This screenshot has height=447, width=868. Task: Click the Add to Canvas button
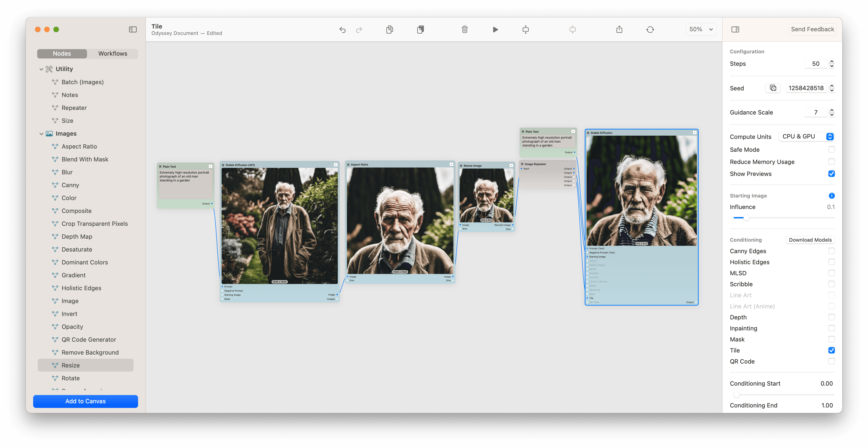85,401
